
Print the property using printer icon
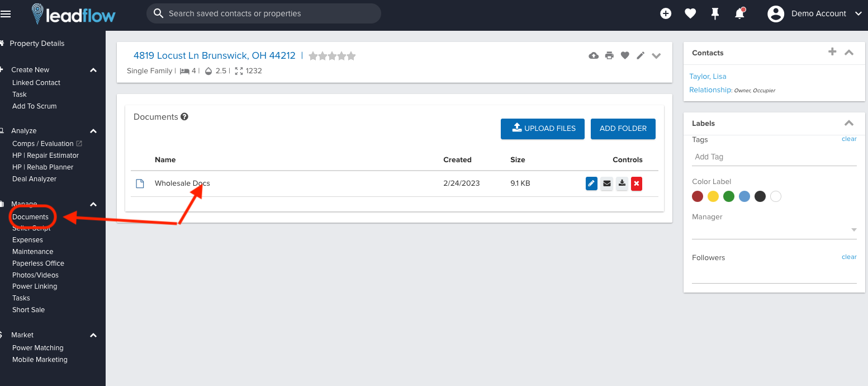click(x=609, y=55)
